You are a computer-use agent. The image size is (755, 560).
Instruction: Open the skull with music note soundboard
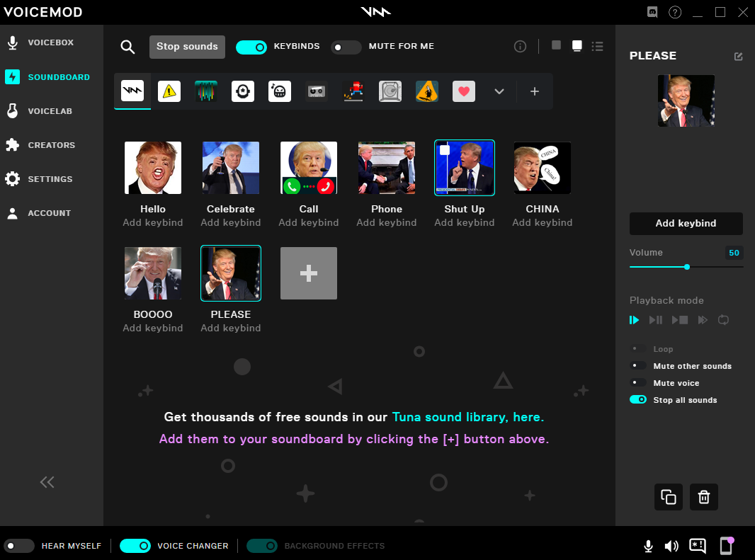pos(280,91)
